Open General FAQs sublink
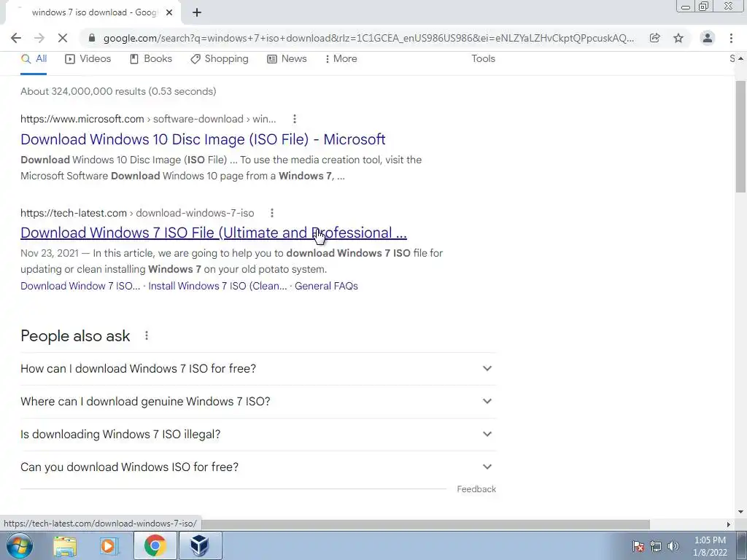 [326, 286]
